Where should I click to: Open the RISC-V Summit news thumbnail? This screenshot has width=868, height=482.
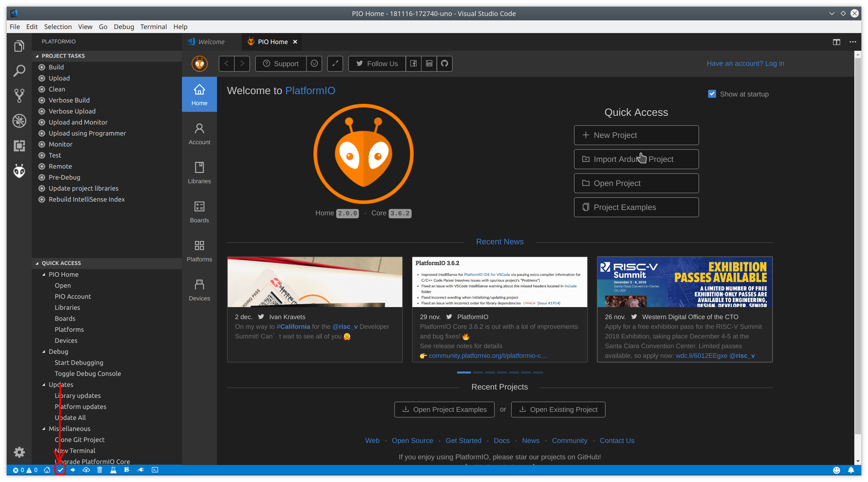[x=684, y=282]
